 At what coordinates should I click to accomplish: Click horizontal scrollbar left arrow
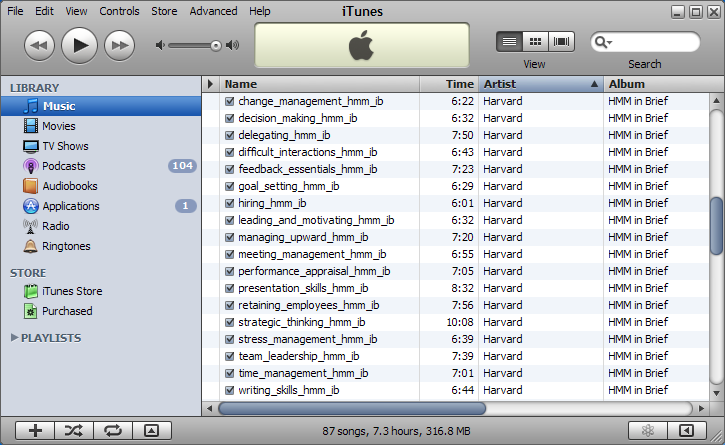click(x=210, y=408)
